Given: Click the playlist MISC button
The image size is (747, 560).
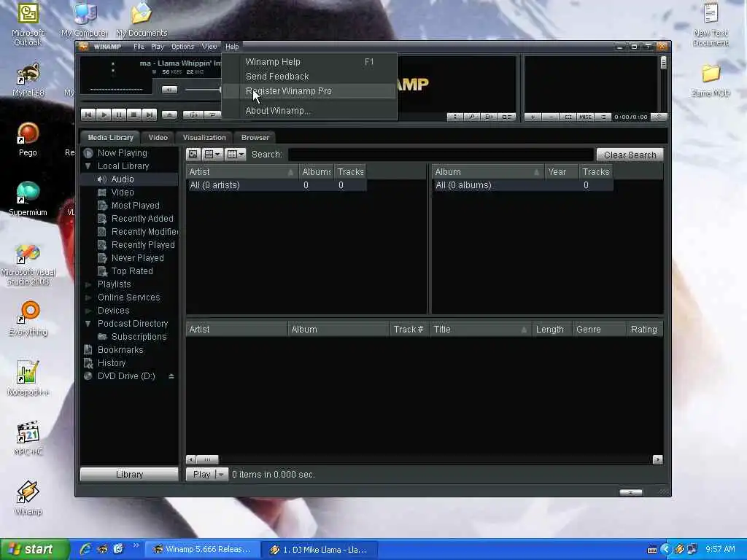Looking at the screenshot, I should [586, 117].
